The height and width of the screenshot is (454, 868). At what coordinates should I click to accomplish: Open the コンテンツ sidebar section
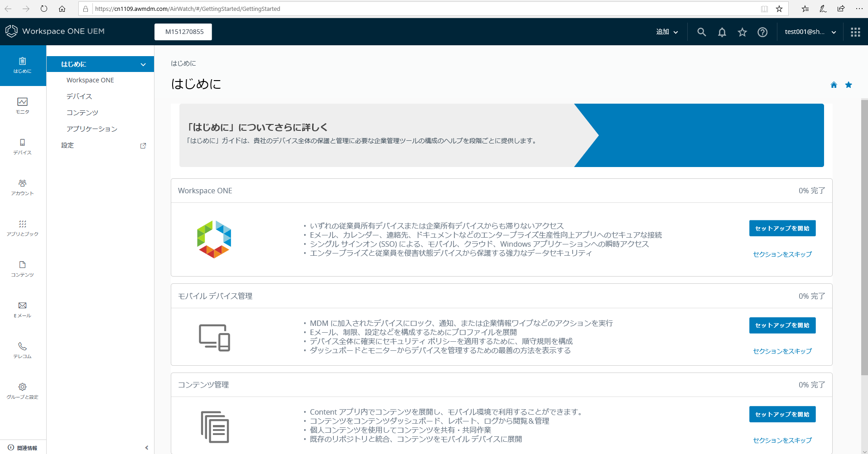pyautogui.click(x=23, y=269)
